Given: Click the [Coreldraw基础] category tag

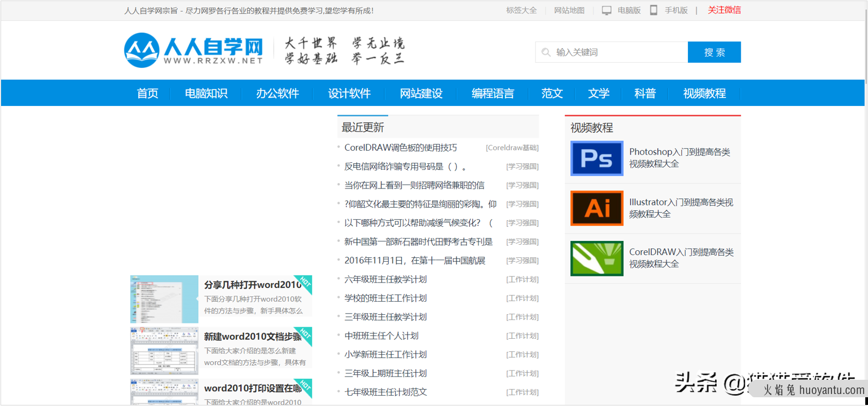Looking at the screenshot, I should point(512,148).
